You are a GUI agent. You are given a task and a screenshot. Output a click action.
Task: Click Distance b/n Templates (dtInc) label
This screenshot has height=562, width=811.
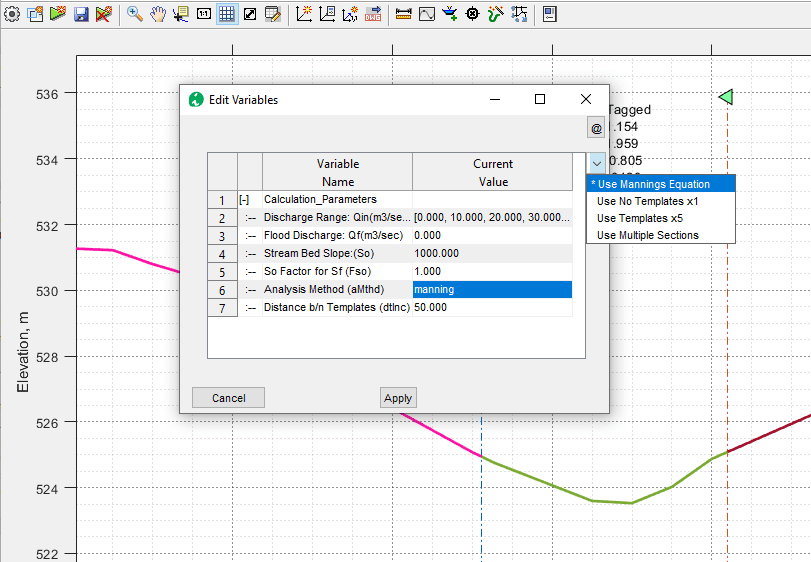[337, 308]
